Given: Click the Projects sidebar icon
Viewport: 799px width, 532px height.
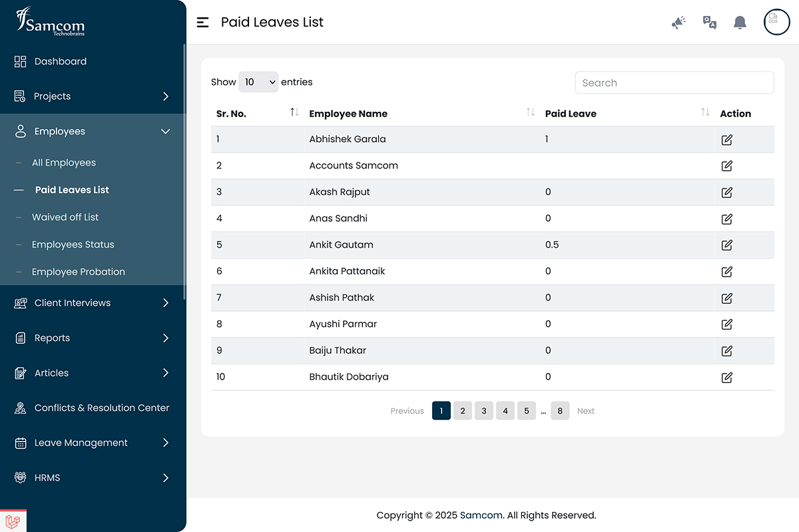Looking at the screenshot, I should click(21, 97).
